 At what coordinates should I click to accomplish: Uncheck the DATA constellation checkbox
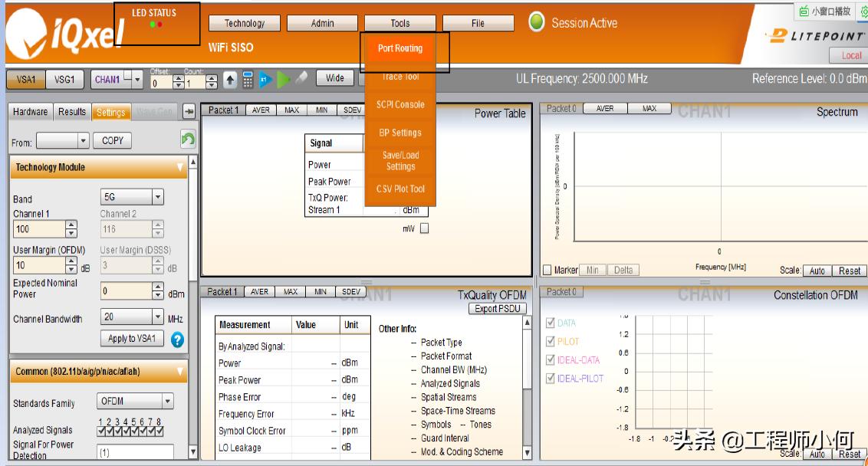tap(551, 323)
